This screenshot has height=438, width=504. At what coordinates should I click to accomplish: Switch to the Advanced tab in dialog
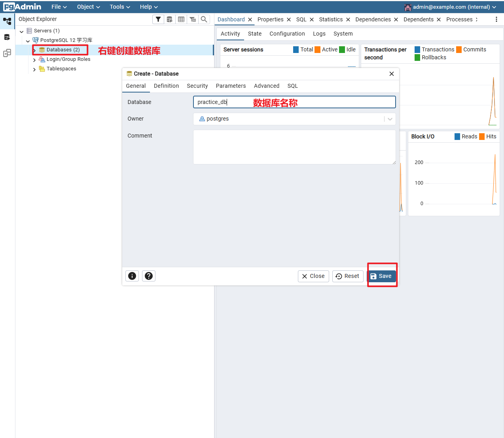[x=267, y=86]
